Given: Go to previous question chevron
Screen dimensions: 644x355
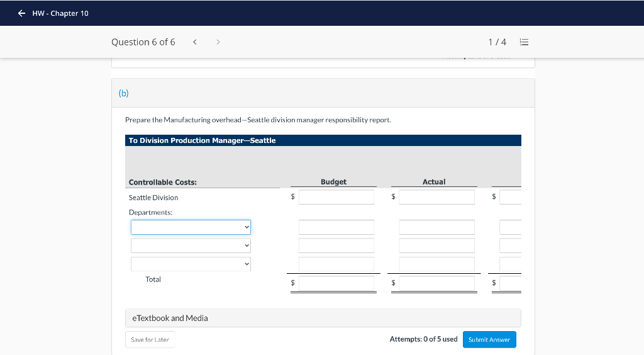Looking at the screenshot, I should [195, 42].
